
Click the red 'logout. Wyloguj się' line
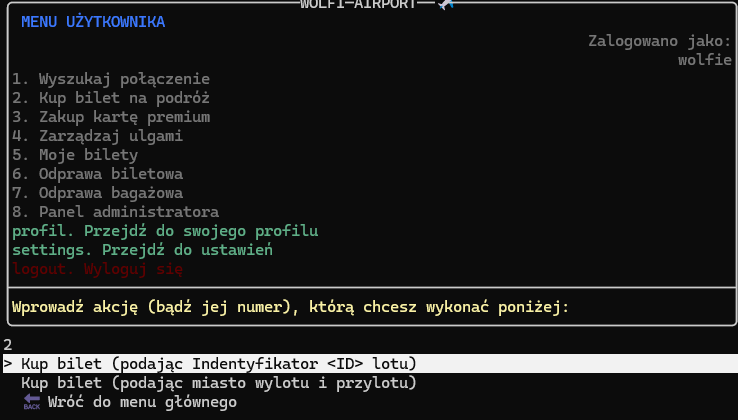click(x=97, y=269)
